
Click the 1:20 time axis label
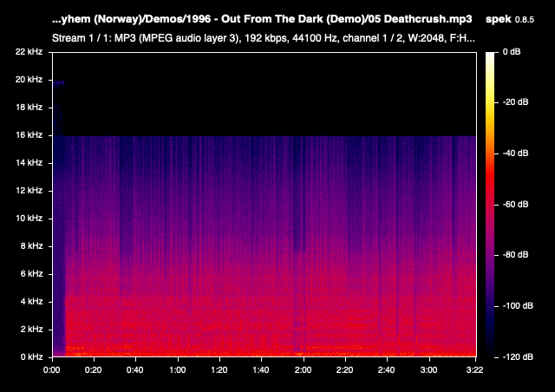coord(219,370)
